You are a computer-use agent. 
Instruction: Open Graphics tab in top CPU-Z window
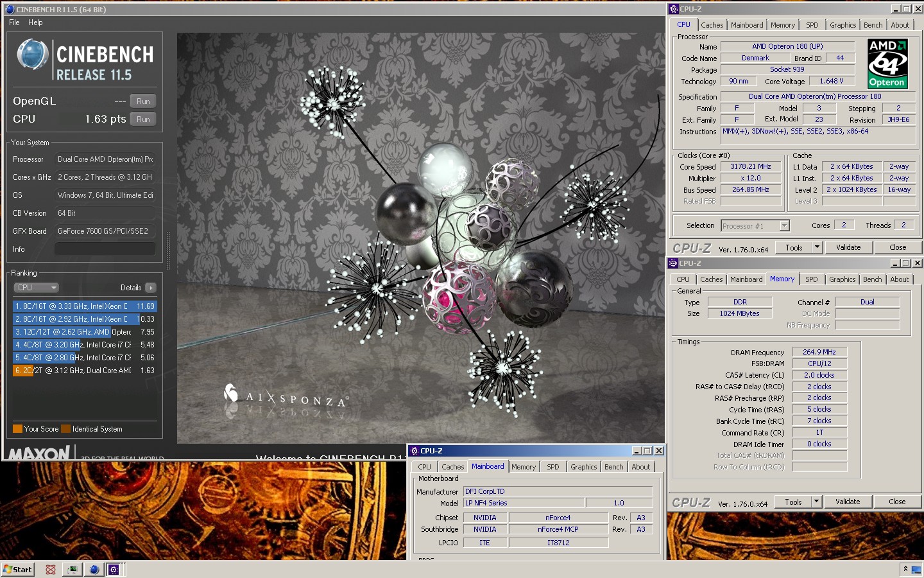[x=843, y=25]
